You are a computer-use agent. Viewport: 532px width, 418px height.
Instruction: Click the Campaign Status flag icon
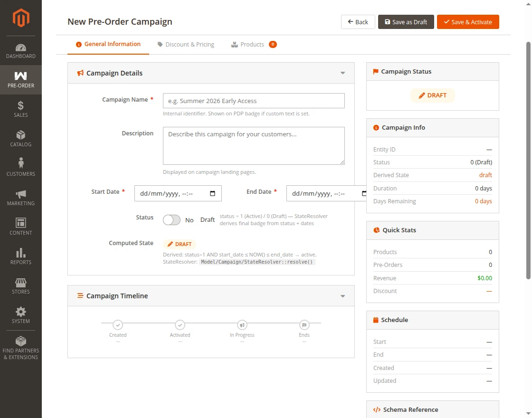click(376, 72)
